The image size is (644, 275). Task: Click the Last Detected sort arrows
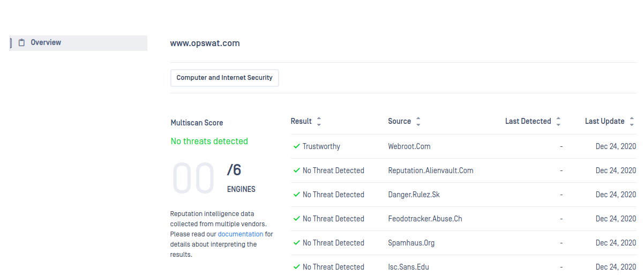[558, 122]
